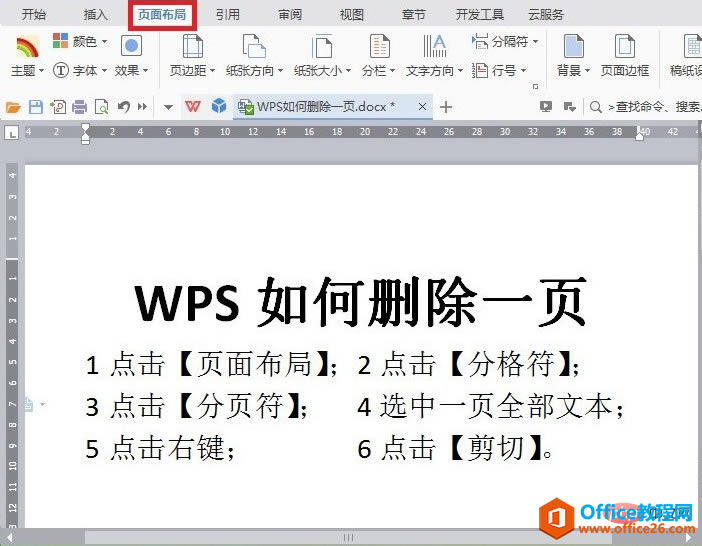Click the ruler tab stop selector

click(12, 132)
